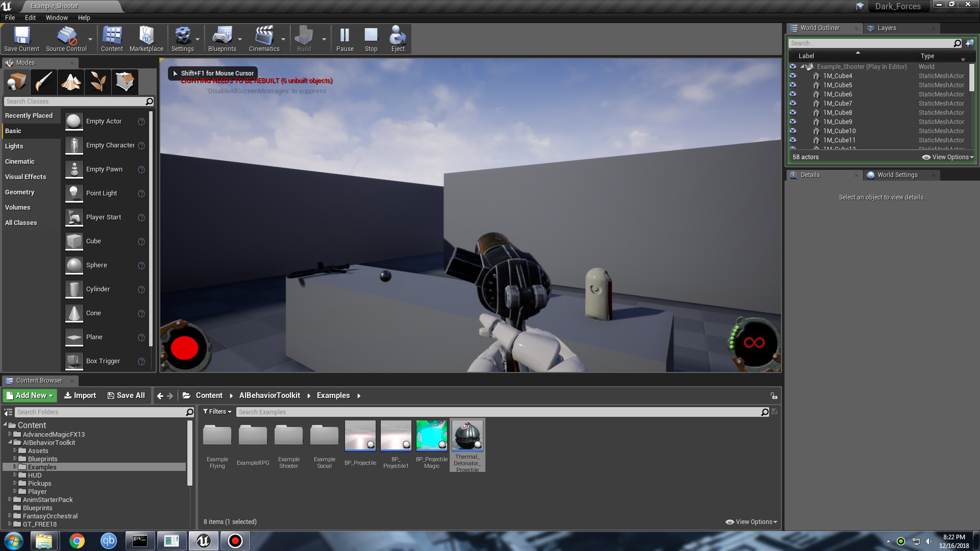Toggle visibility of 1M_Cube4 actor
The height and width of the screenshot is (551, 980).
pyautogui.click(x=793, y=76)
